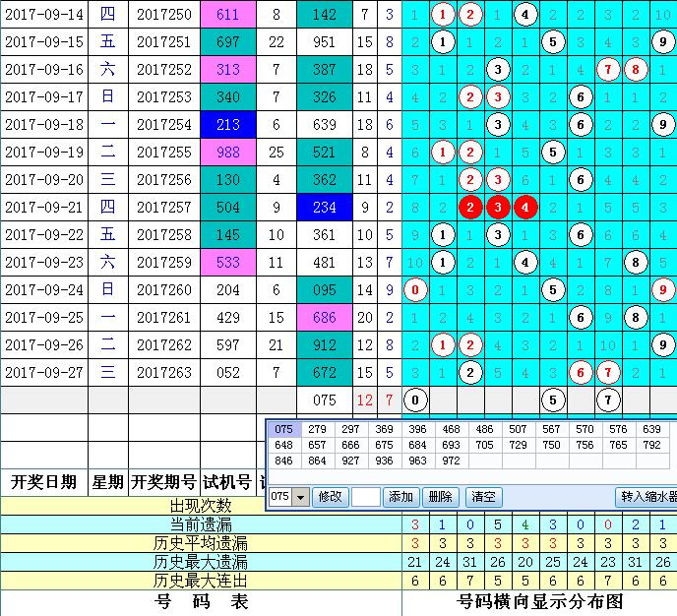Screen dimensions: 677x616
Task: Click red circled 6 in row 2017263
Action: tap(581, 373)
